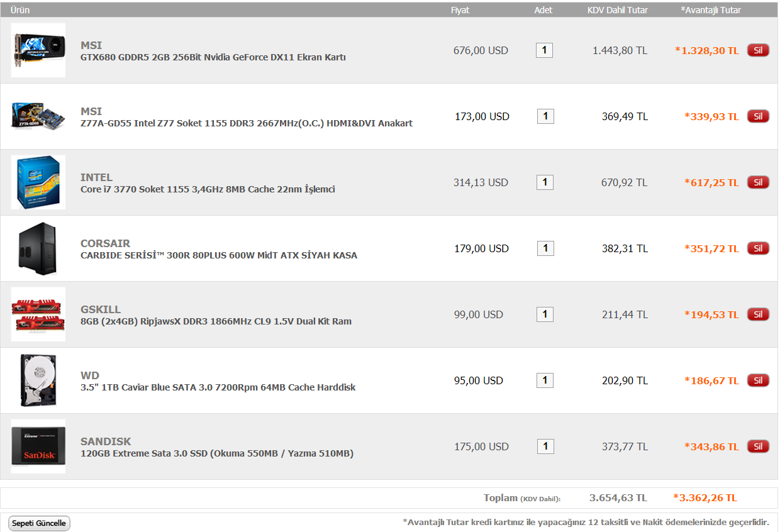Open the WD Caviar Blue harddisk image
Screen dimensions: 780x532
coord(38,380)
